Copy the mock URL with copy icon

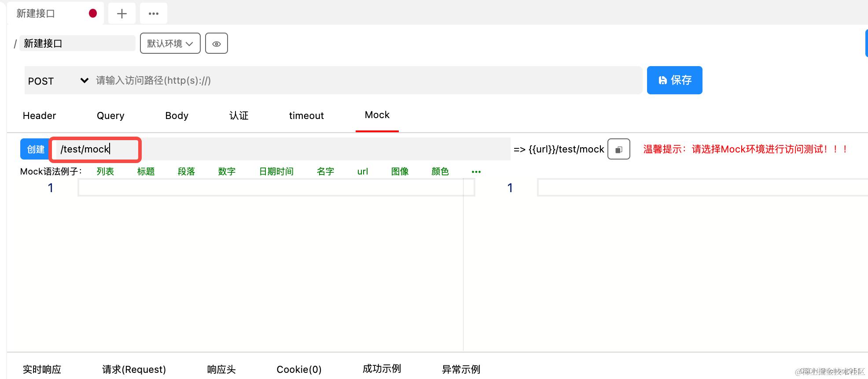(x=619, y=149)
